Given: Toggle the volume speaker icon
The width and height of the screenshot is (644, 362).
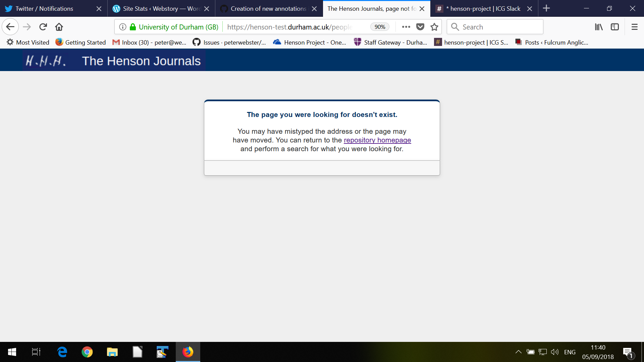Looking at the screenshot, I should 554,352.
